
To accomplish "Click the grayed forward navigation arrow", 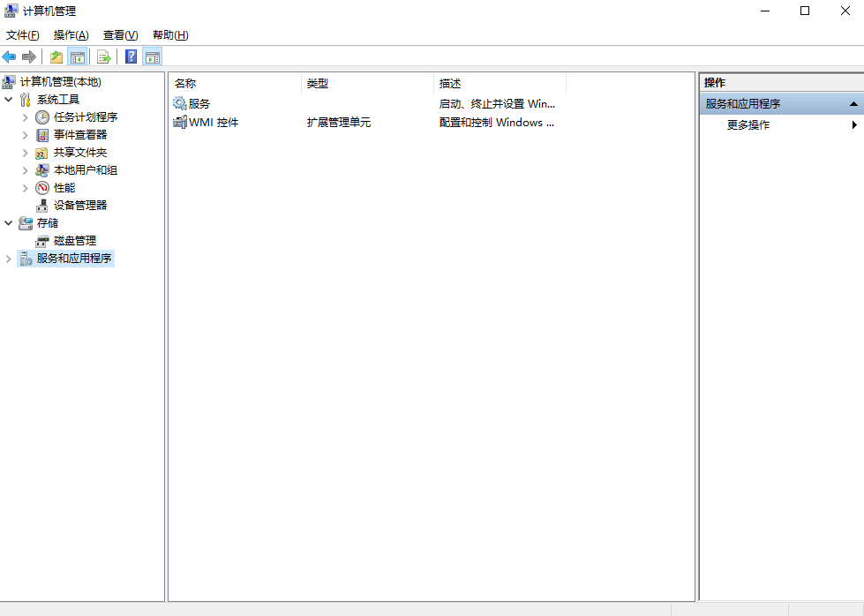I will 28,56.
